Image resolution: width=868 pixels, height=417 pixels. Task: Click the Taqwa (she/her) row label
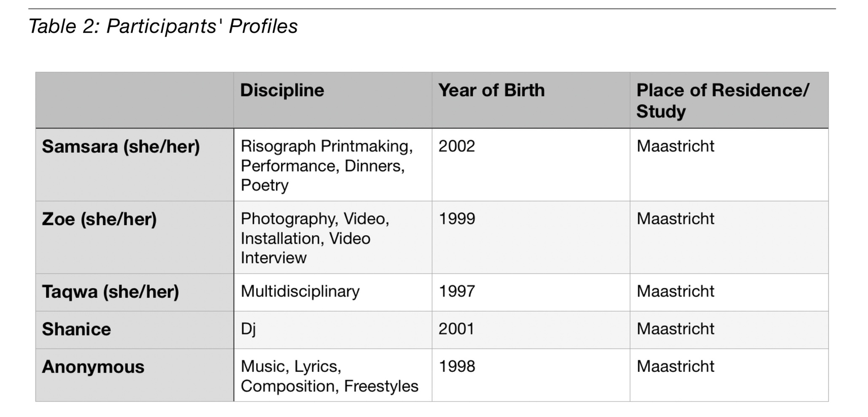(x=110, y=292)
